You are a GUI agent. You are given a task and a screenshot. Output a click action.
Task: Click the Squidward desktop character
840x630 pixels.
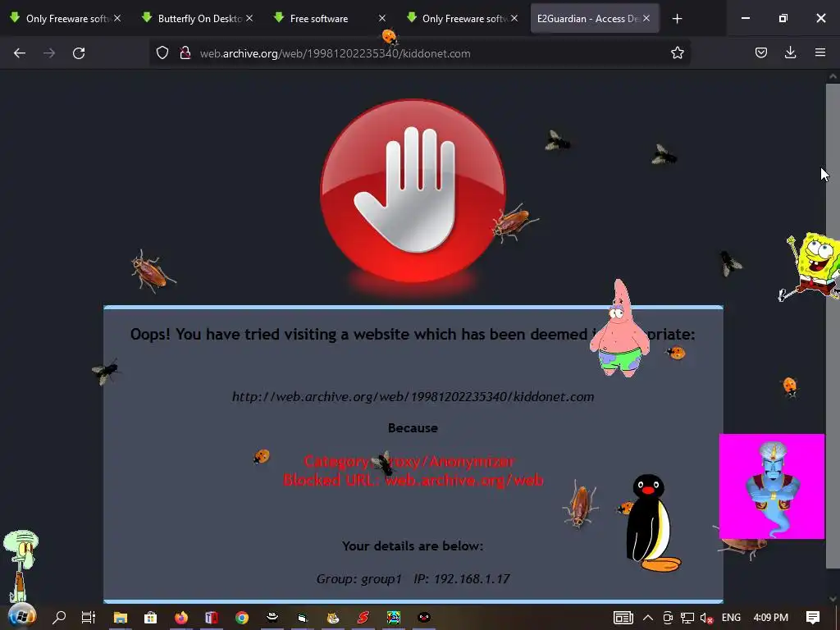click(20, 566)
